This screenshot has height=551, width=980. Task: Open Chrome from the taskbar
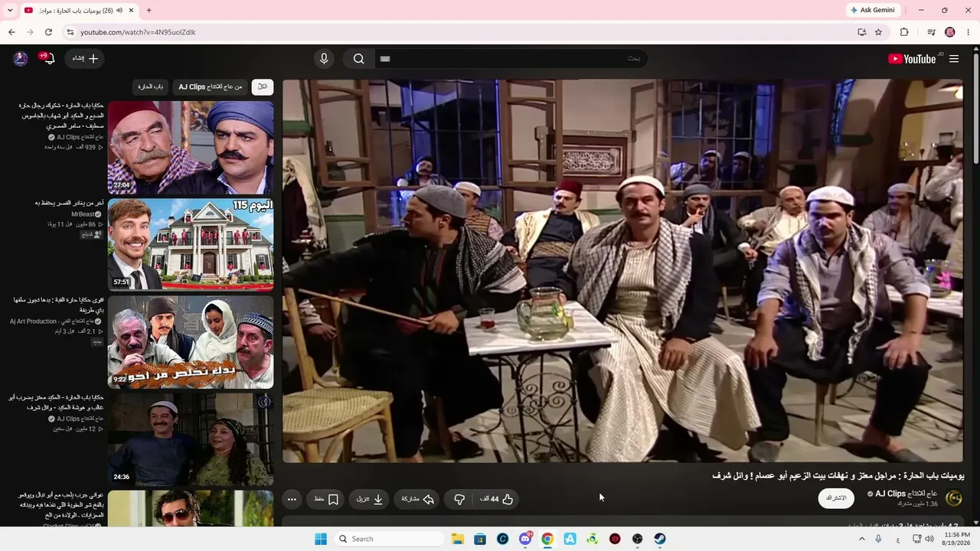[x=547, y=539]
